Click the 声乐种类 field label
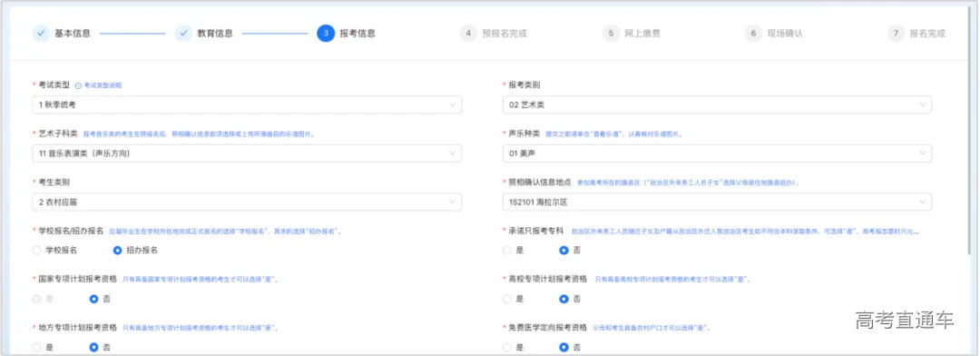This screenshot has height=356, width=980. [x=524, y=133]
